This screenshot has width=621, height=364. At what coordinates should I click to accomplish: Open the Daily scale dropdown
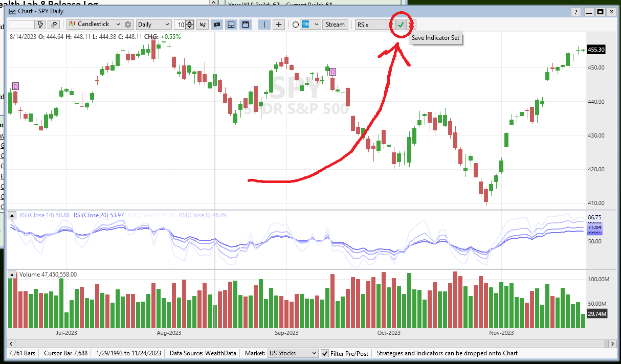[x=153, y=24]
